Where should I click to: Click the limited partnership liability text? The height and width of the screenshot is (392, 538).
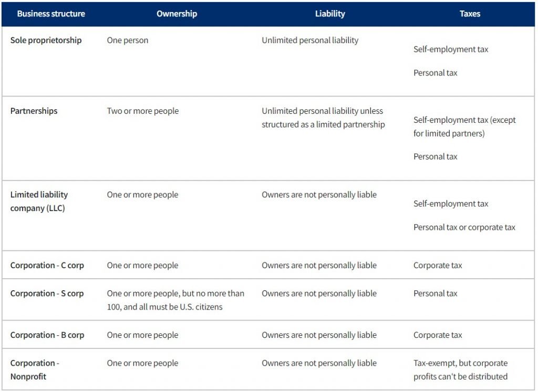[x=323, y=118]
